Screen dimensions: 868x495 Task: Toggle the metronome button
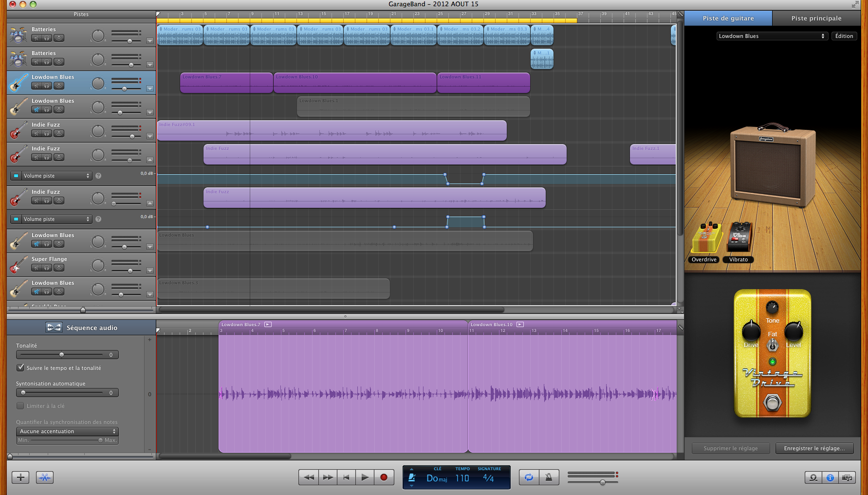[549, 477]
